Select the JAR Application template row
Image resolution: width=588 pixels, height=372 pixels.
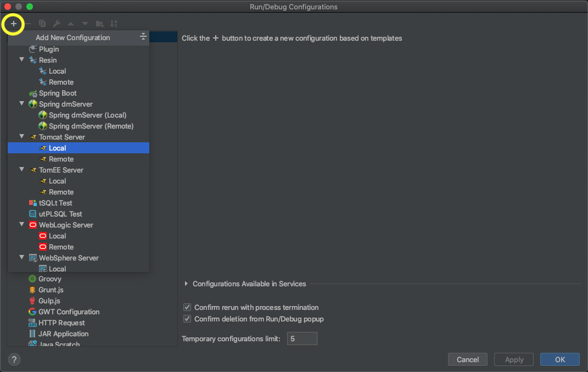(92, 334)
